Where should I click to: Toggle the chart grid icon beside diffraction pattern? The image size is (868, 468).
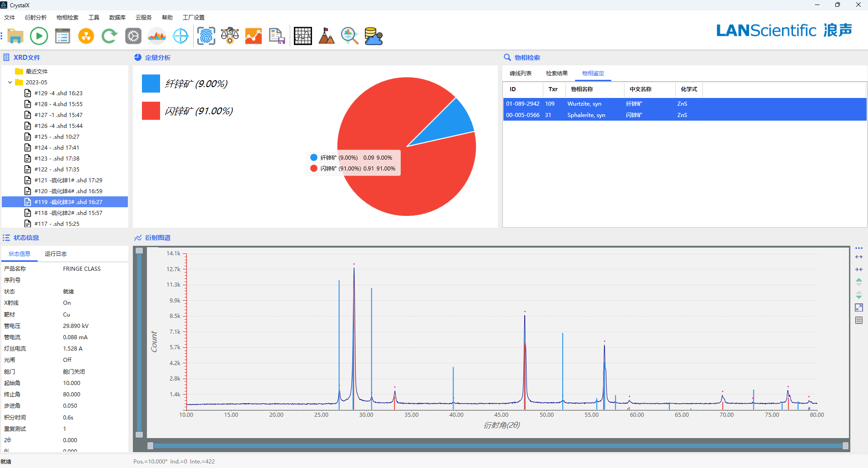(x=858, y=320)
